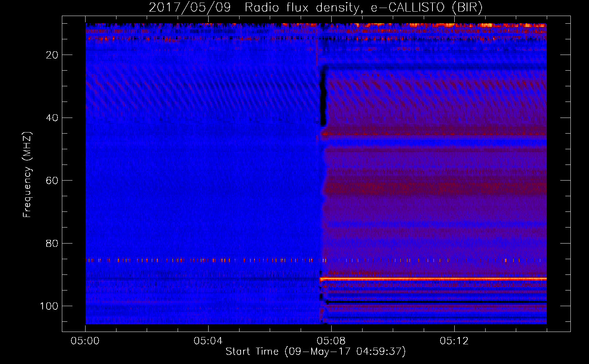Click the '05:00' time tick label
Viewport: 589px width, 364px height.
pyautogui.click(x=85, y=341)
